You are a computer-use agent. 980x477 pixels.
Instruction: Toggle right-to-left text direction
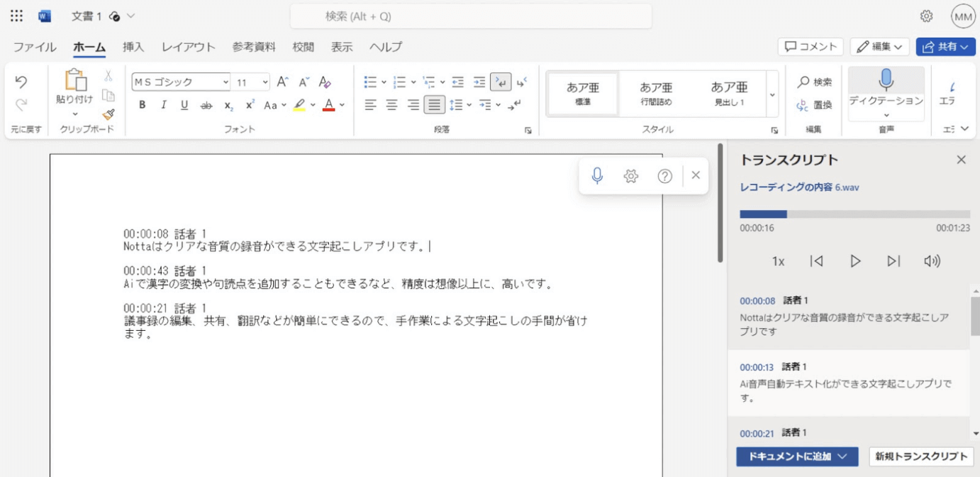click(x=522, y=82)
